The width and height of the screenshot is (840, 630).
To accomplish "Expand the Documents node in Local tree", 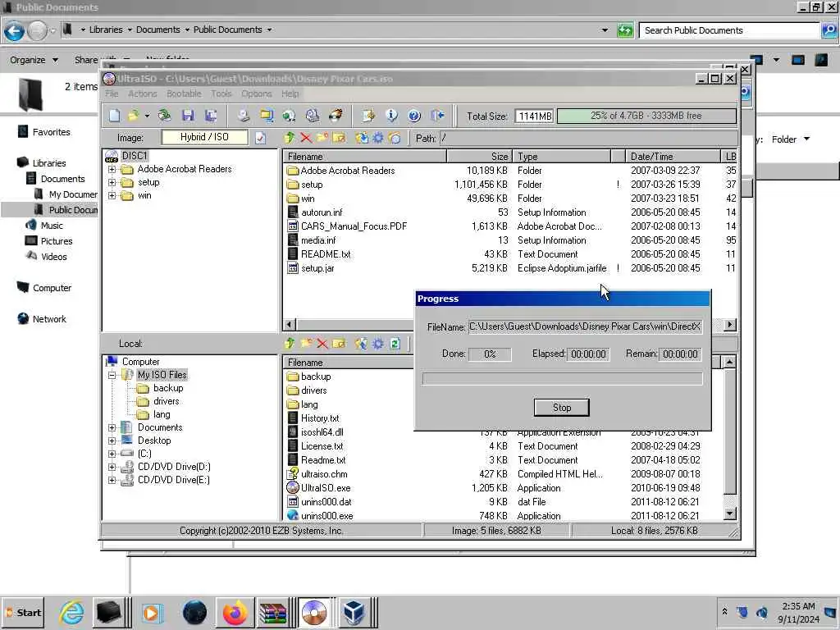I will coord(112,427).
